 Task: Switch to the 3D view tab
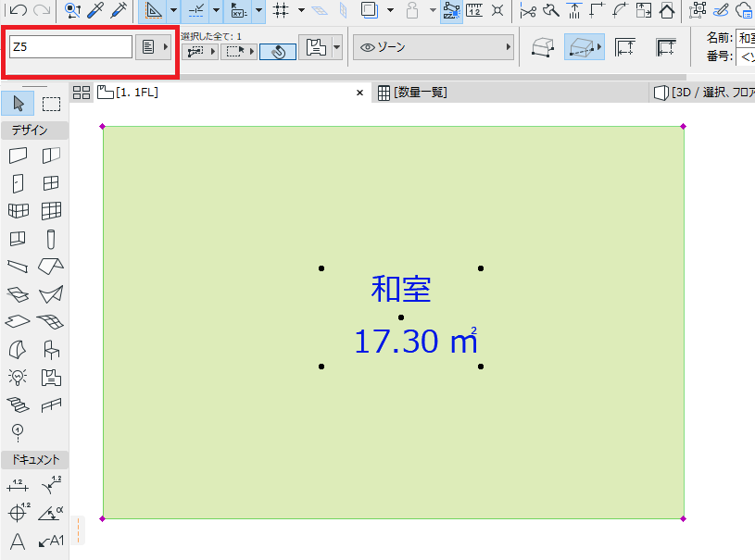pos(704,93)
